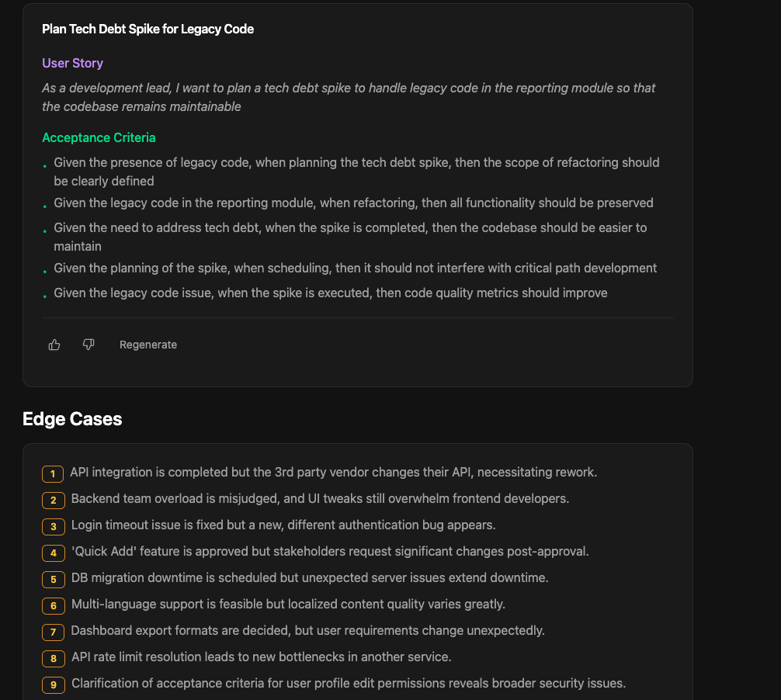Click the number 5 edge case badge
Screen dimensions: 781x700
click(x=53, y=579)
